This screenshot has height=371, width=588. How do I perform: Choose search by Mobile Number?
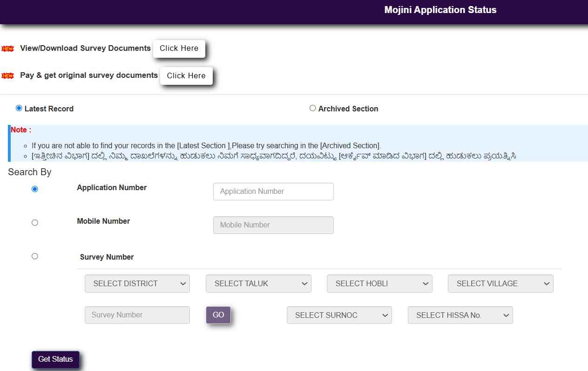[34, 222]
